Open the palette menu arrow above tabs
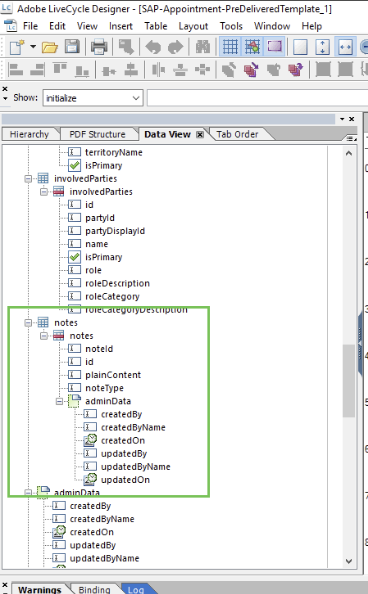Screen dimensions: 368x594 (342, 119)
